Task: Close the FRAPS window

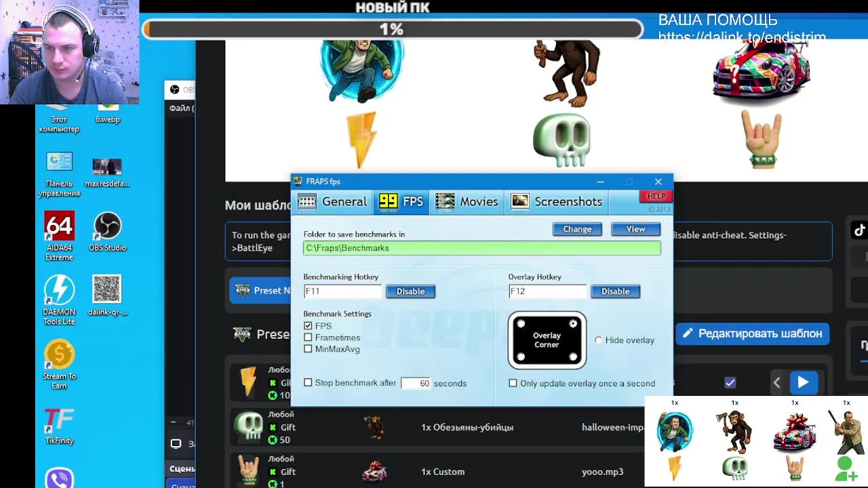Action: click(x=658, y=182)
